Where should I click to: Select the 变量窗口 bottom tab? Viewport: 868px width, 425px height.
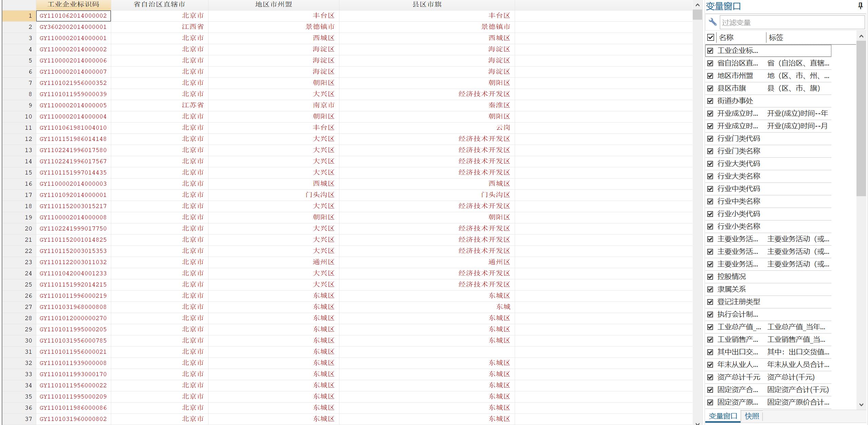pos(723,416)
